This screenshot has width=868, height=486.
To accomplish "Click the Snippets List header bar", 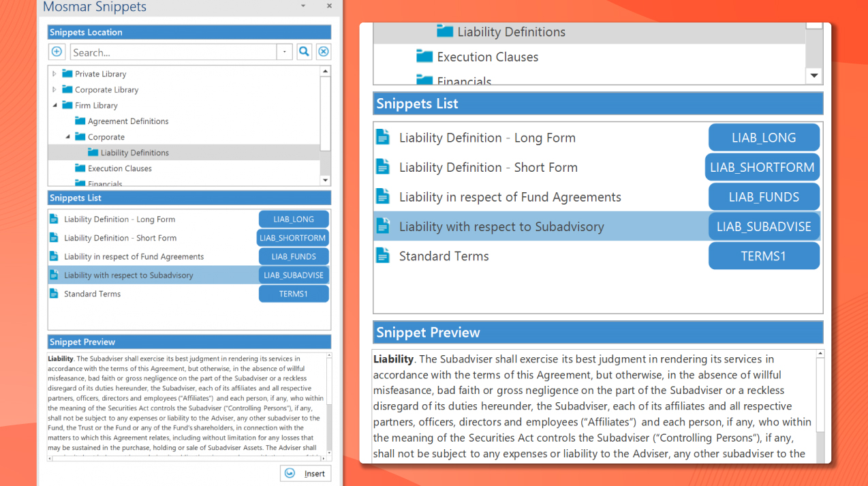I will [x=189, y=198].
